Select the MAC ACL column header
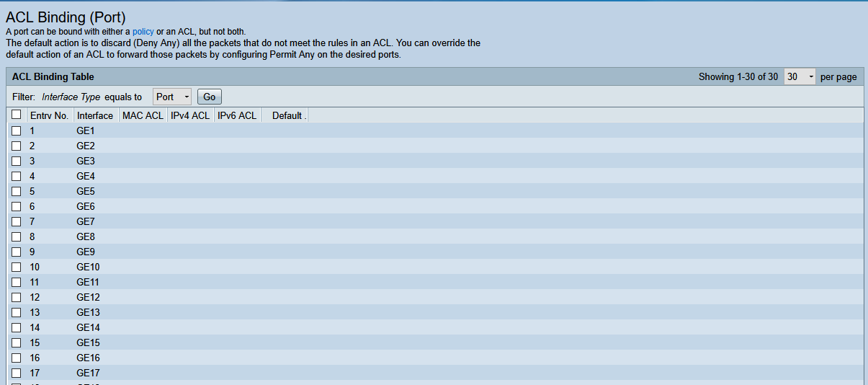This screenshot has width=868, height=385. tap(143, 115)
